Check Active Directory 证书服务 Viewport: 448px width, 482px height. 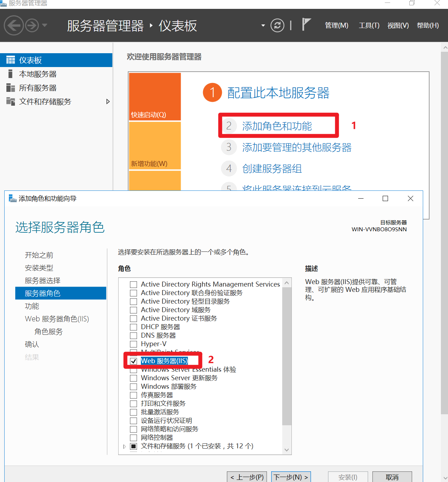click(133, 318)
